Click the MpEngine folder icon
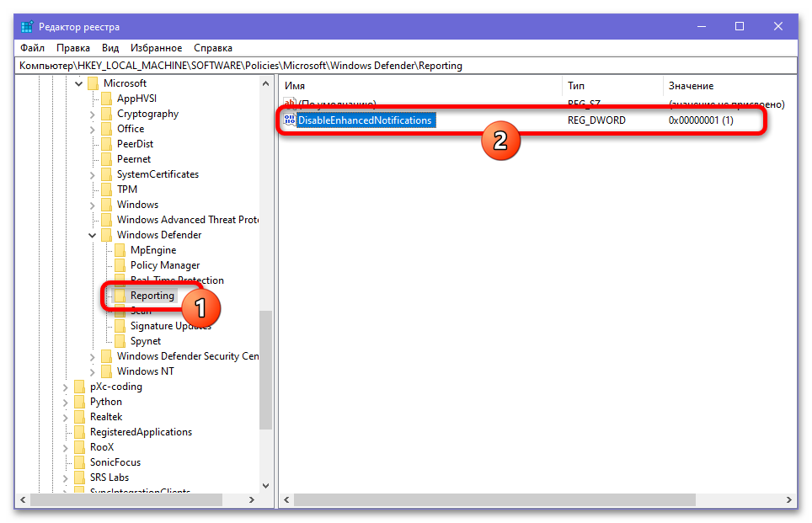 pyautogui.click(x=120, y=250)
